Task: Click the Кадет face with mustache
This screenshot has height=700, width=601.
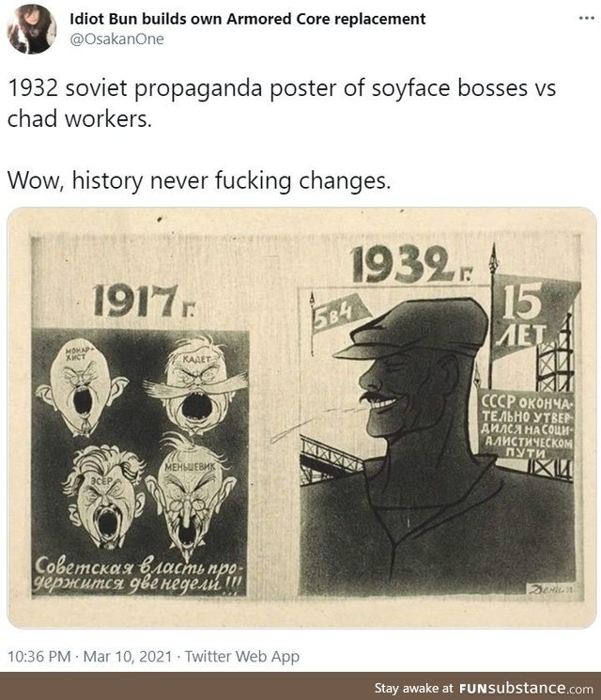Action: tap(196, 385)
